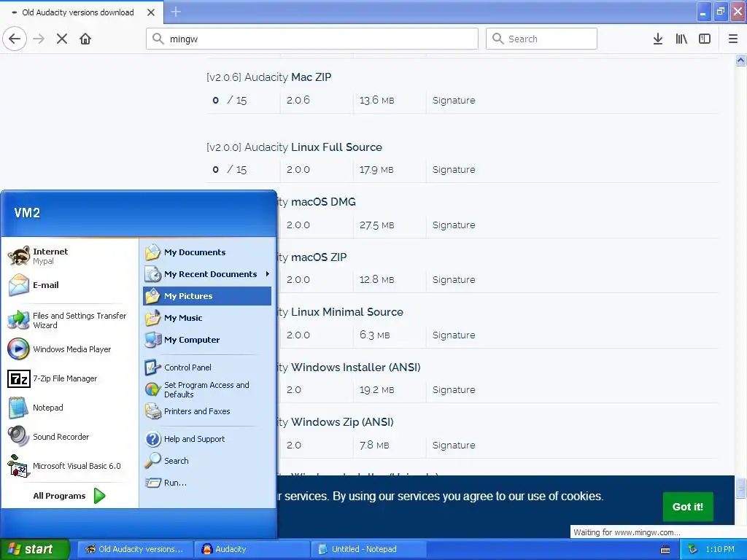Open [v2.0.6] Audacity Mac ZIP heading
Screen dimensions: 747x560
[x=268, y=77]
